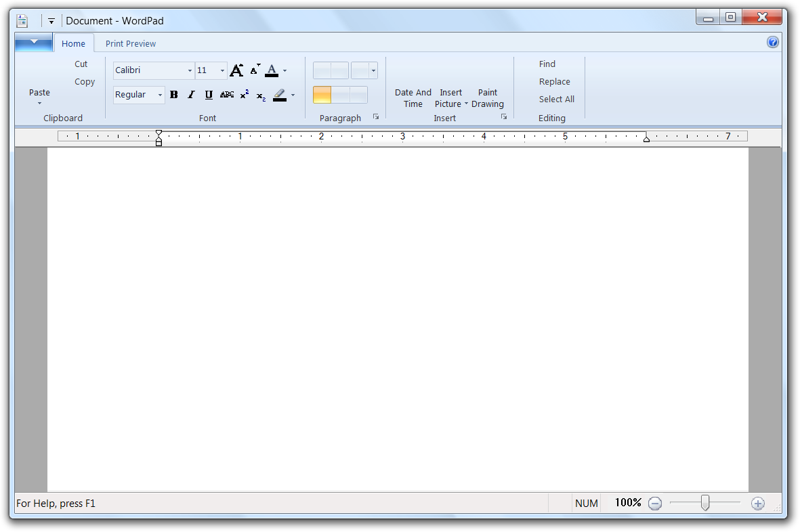Click Replace in Editing group

coord(555,81)
